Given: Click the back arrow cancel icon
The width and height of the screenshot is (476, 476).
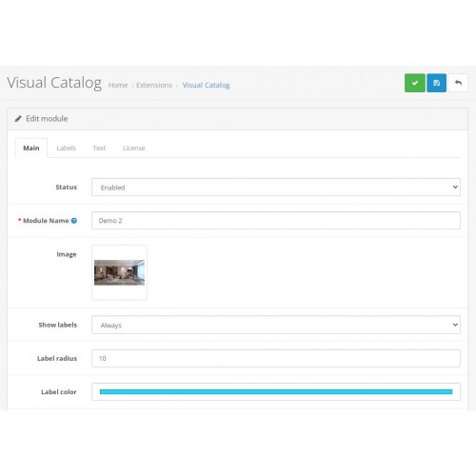Looking at the screenshot, I should [x=458, y=83].
